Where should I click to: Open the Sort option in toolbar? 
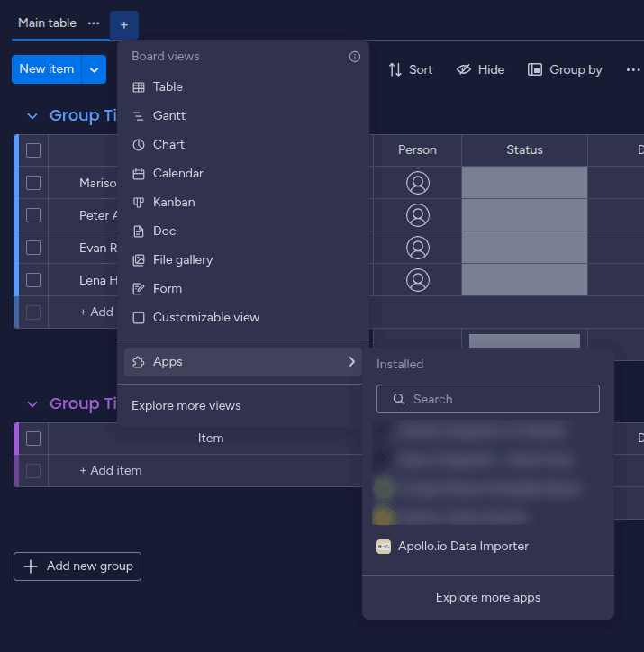click(410, 69)
